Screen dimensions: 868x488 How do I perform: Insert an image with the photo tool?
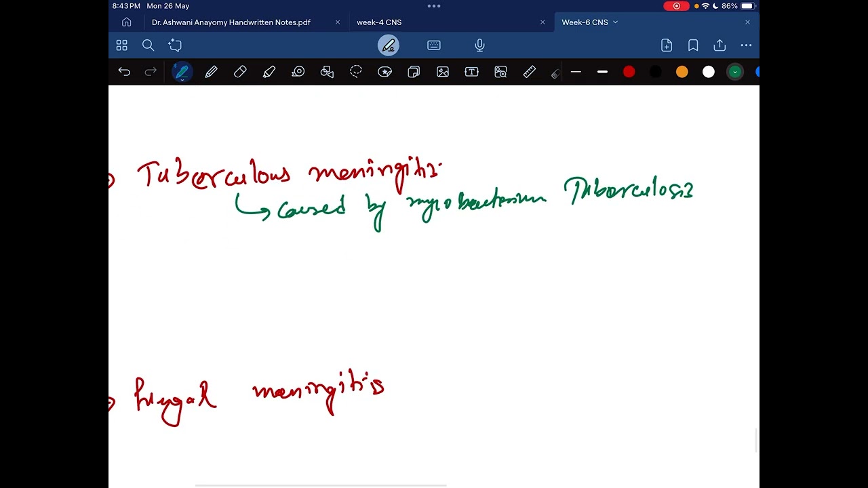[x=443, y=72]
